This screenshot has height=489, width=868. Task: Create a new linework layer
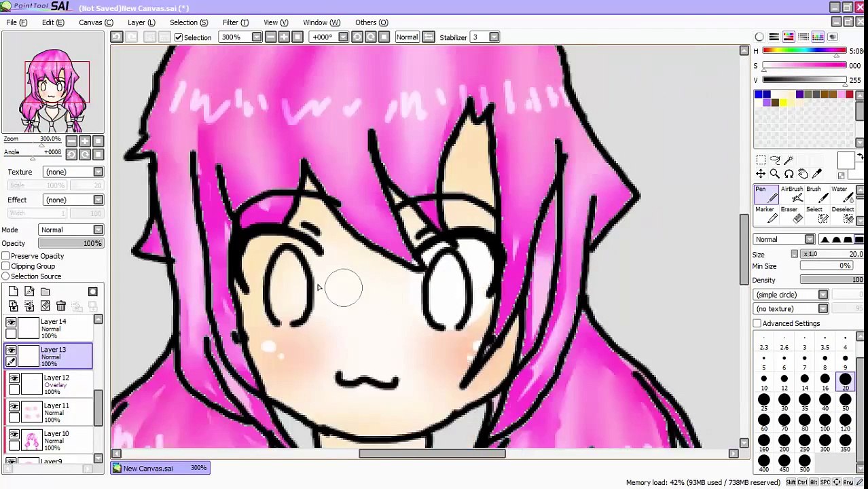(x=29, y=291)
